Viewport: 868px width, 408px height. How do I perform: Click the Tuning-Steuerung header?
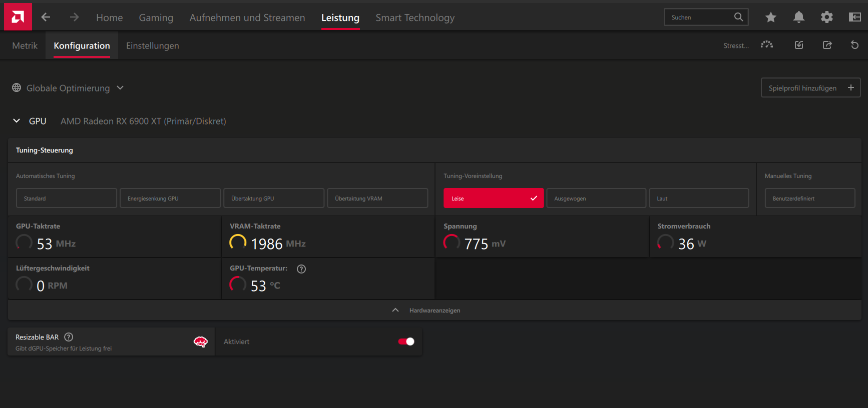(45, 150)
